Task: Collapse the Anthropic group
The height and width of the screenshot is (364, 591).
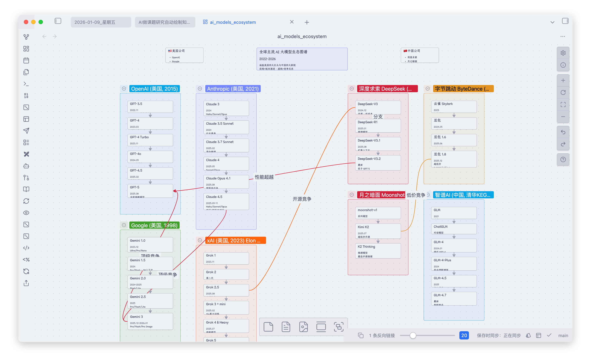Action: [200, 89]
